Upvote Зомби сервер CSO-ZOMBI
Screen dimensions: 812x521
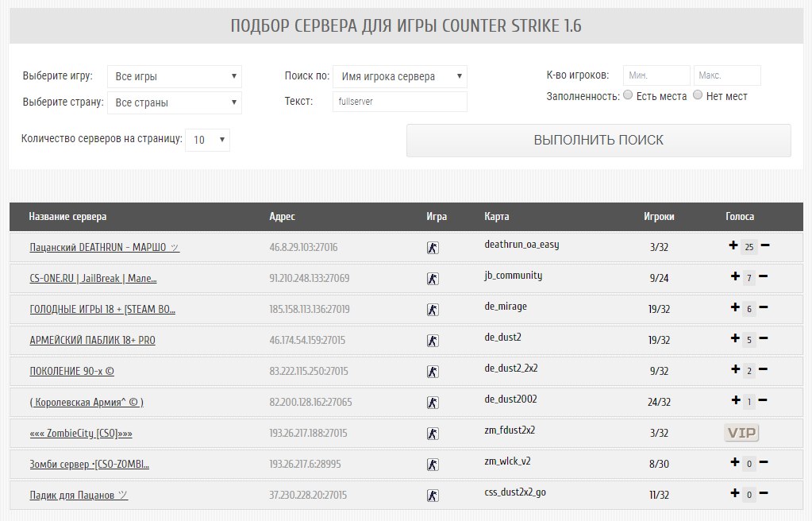735,462
